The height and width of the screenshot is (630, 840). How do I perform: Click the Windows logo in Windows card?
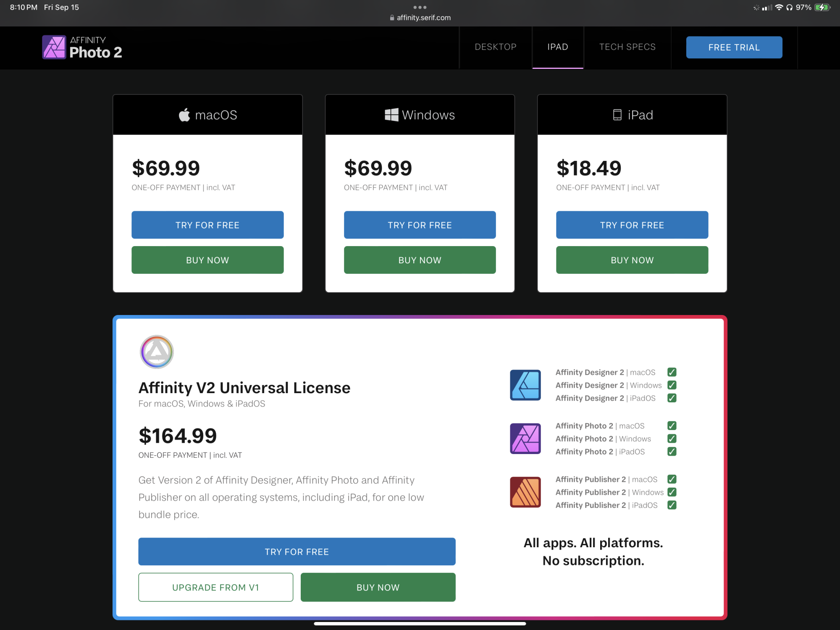point(391,115)
